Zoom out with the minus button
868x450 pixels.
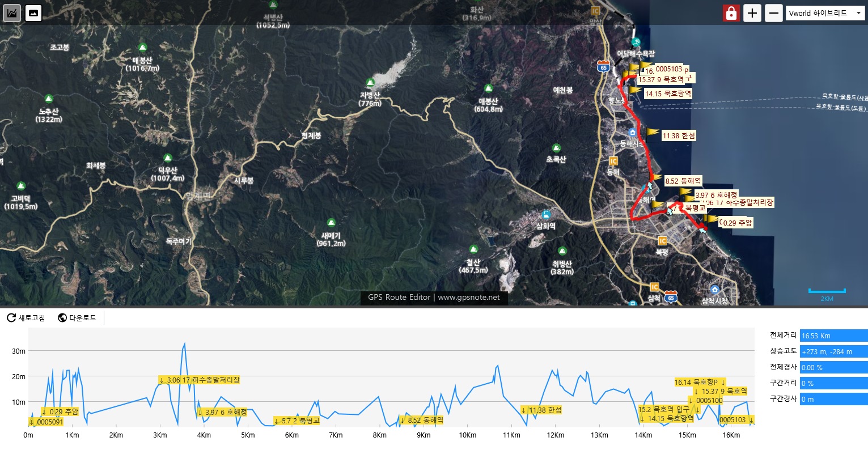coord(774,13)
